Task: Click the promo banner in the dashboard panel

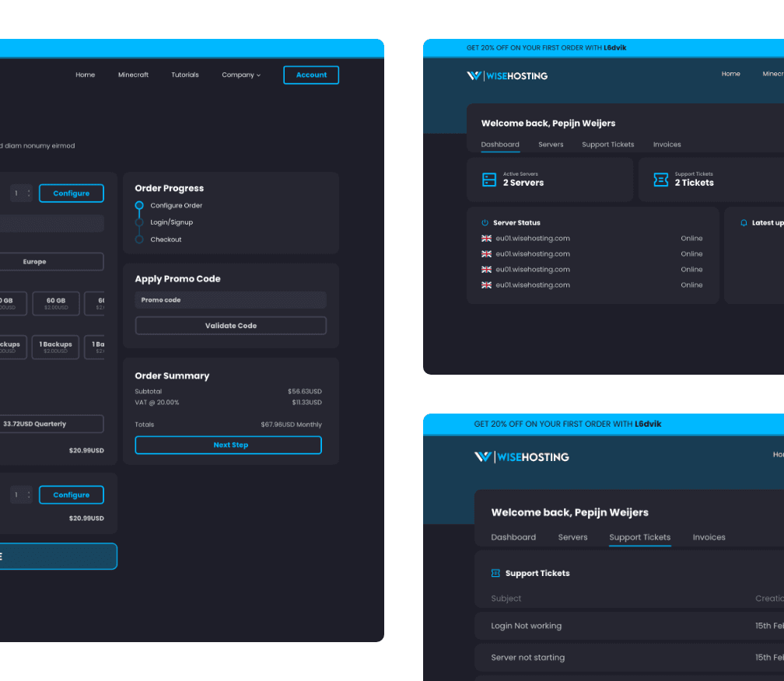Action: [x=604, y=48]
